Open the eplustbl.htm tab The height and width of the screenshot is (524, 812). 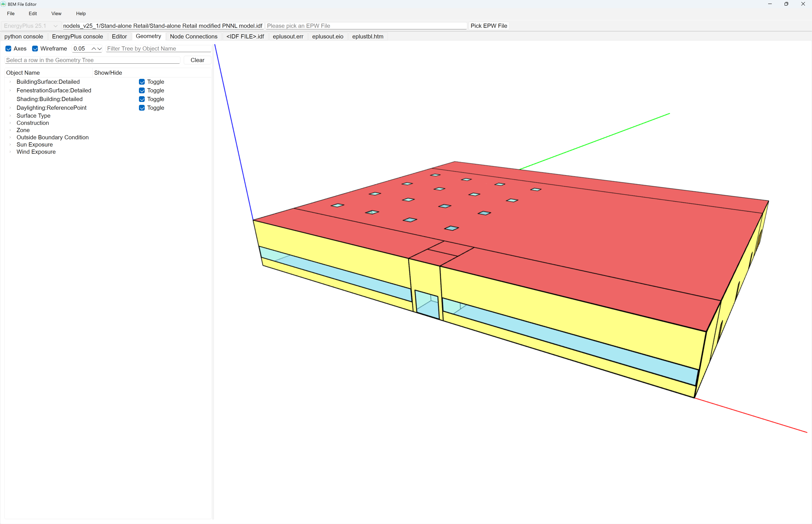click(x=368, y=36)
